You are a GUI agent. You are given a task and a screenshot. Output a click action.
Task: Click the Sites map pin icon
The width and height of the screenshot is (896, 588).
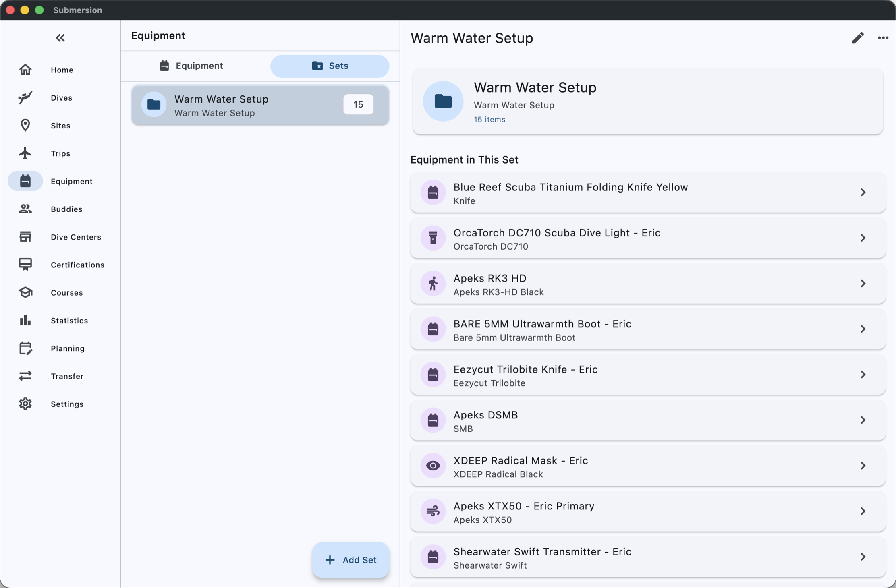[25, 125]
